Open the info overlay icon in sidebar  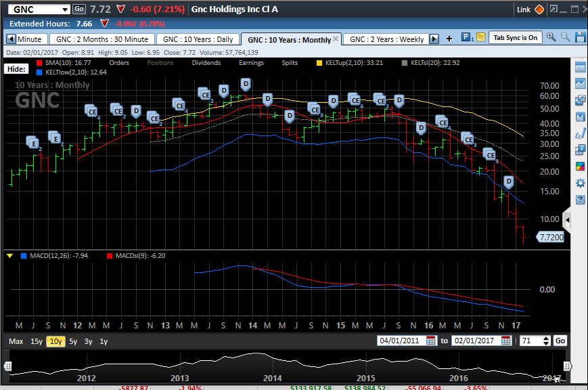pyautogui.click(x=580, y=150)
